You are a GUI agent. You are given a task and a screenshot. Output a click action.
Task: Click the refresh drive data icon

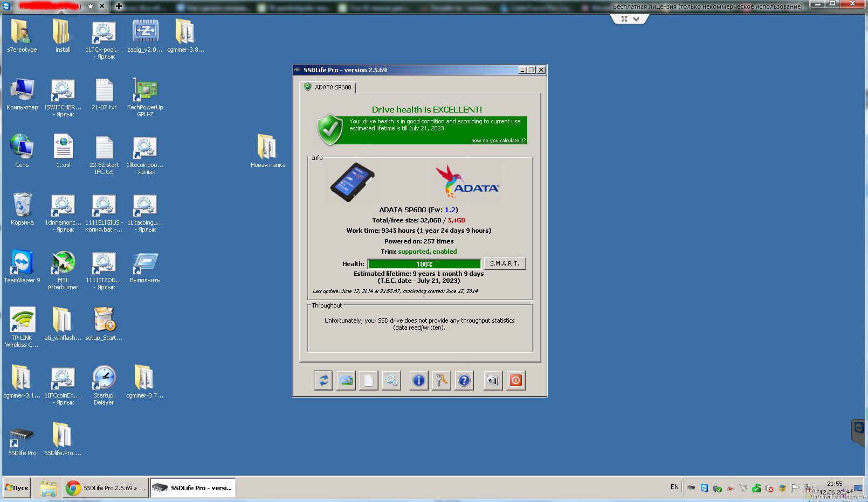click(323, 381)
